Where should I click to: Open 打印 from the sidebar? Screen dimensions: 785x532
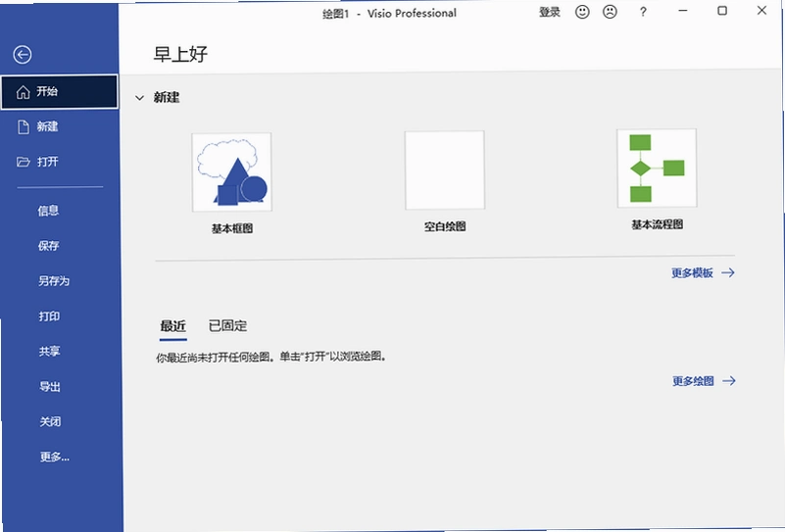coord(49,316)
